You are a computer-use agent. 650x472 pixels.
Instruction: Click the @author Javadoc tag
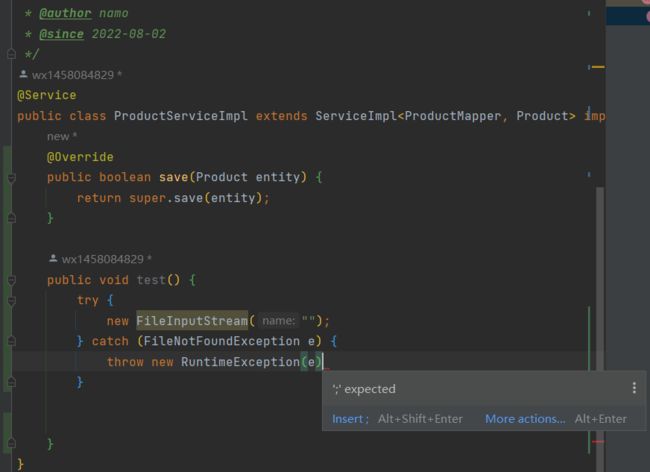(x=65, y=13)
